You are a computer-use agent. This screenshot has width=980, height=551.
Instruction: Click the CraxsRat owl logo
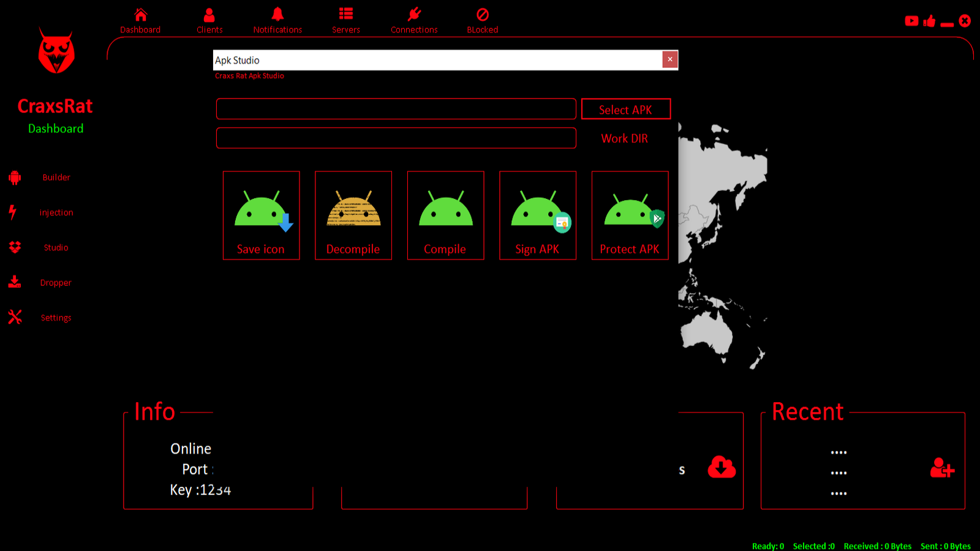tap(56, 51)
